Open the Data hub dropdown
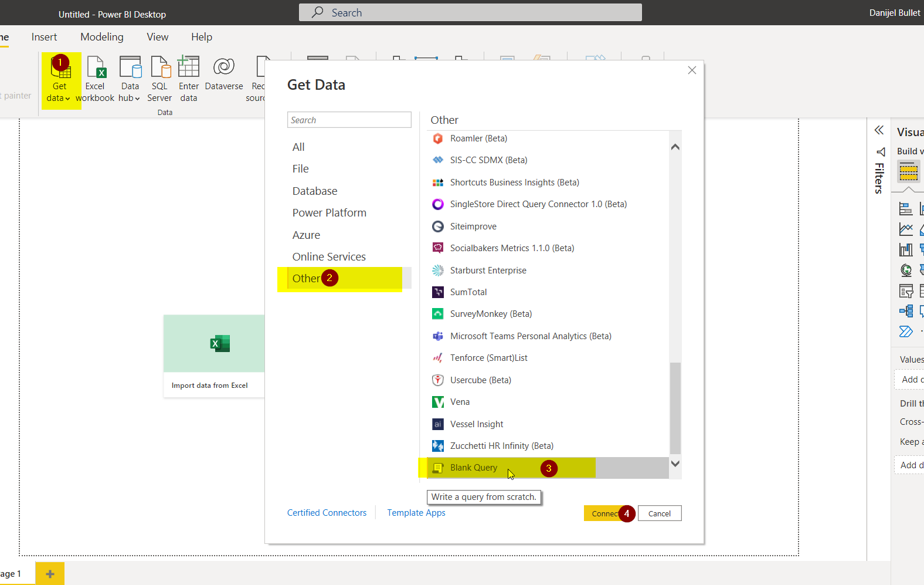 [130, 80]
